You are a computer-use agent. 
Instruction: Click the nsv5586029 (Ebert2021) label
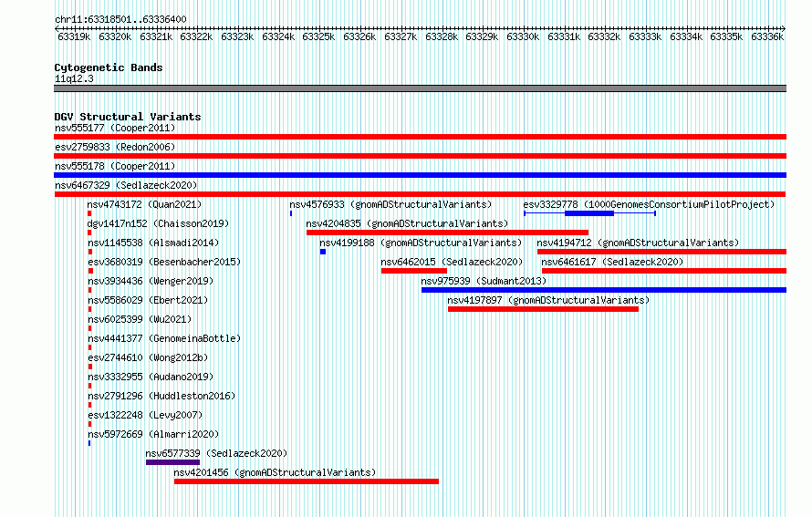pyautogui.click(x=148, y=300)
